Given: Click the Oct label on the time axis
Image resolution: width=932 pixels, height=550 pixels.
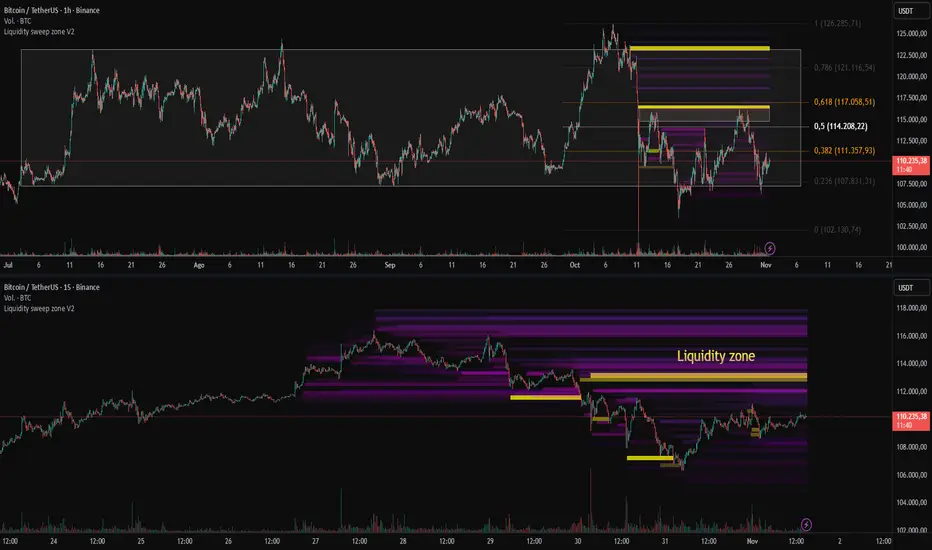Looking at the screenshot, I should (x=575, y=265).
